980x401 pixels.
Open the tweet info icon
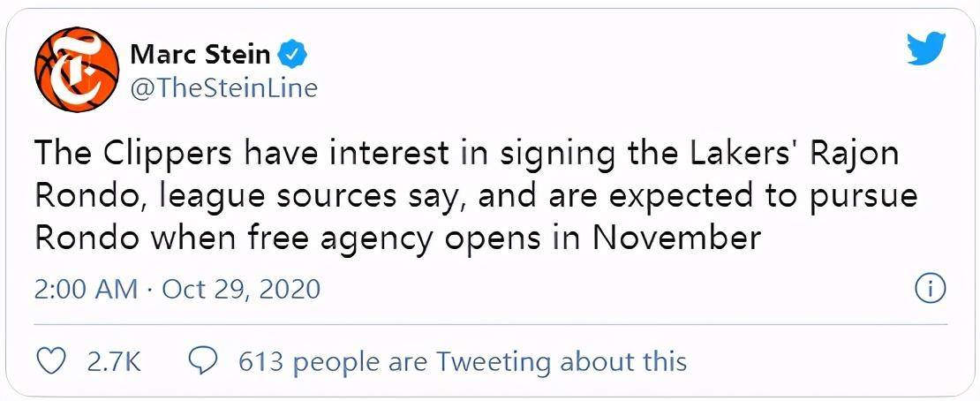(x=930, y=289)
